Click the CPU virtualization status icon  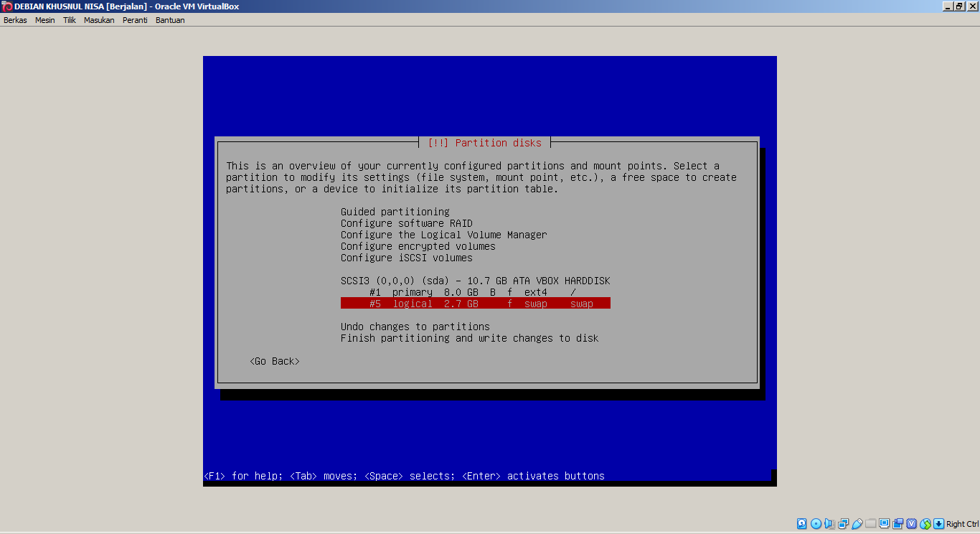pos(912,524)
